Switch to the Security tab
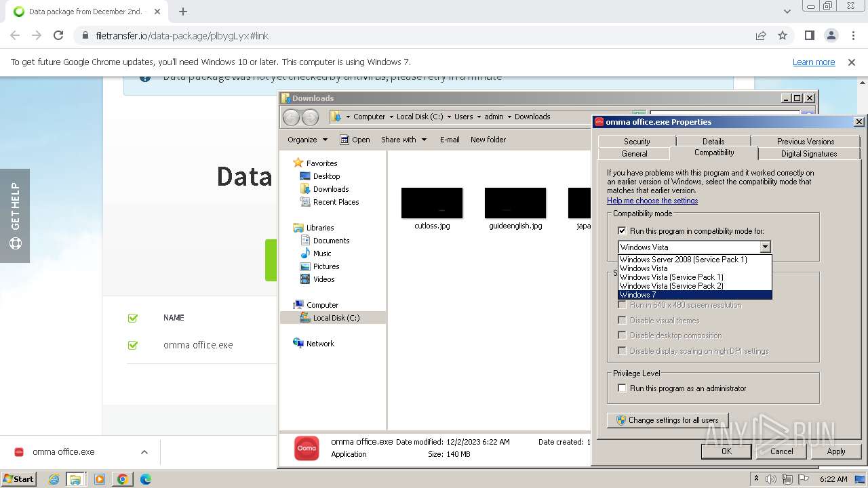Viewport: 868px width, 488px height. pyautogui.click(x=637, y=141)
